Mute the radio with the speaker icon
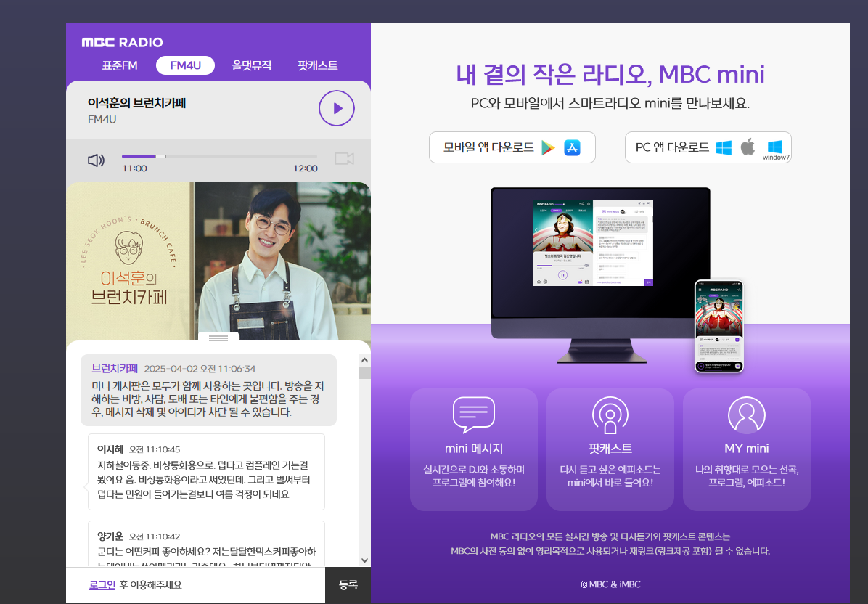The height and width of the screenshot is (604, 868). coord(96,160)
